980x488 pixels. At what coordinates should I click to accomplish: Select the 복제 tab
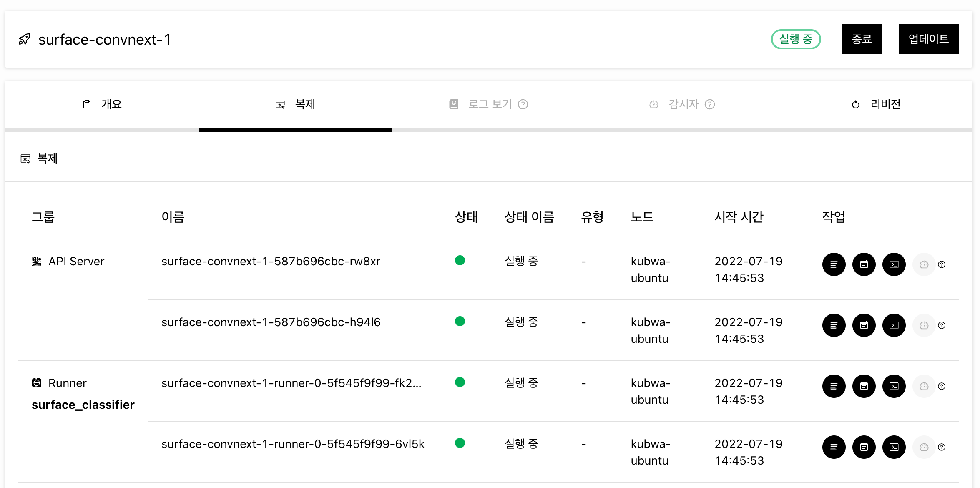click(295, 104)
